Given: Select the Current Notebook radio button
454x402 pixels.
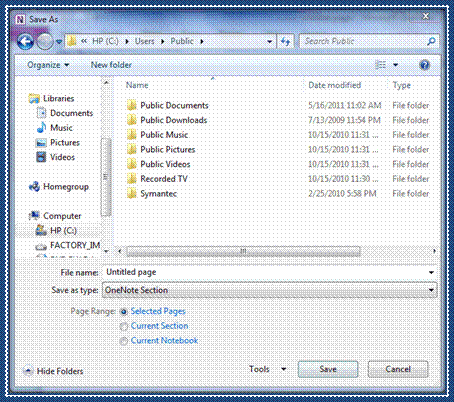Looking at the screenshot, I should tap(124, 341).
